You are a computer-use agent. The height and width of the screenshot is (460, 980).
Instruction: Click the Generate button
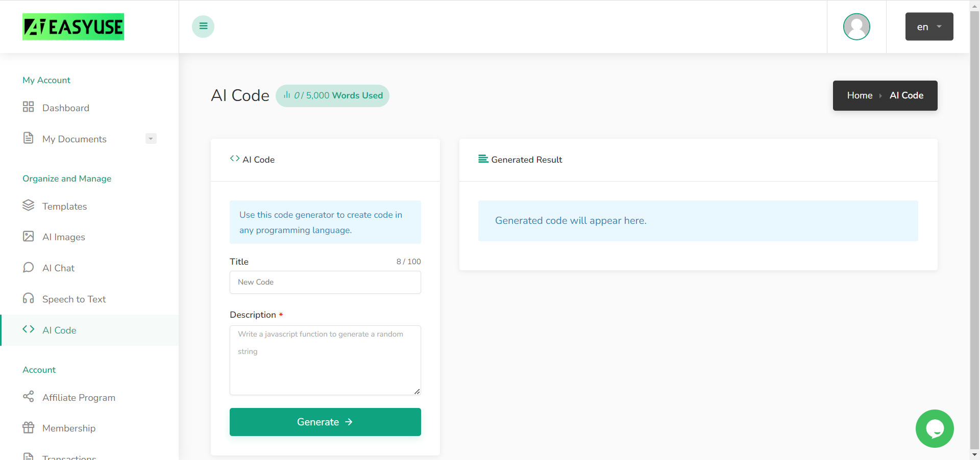tap(325, 422)
